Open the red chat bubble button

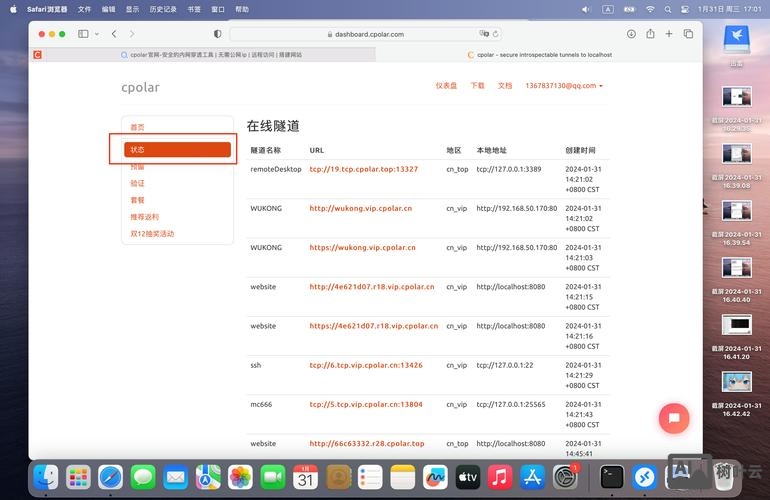(x=674, y=418)
